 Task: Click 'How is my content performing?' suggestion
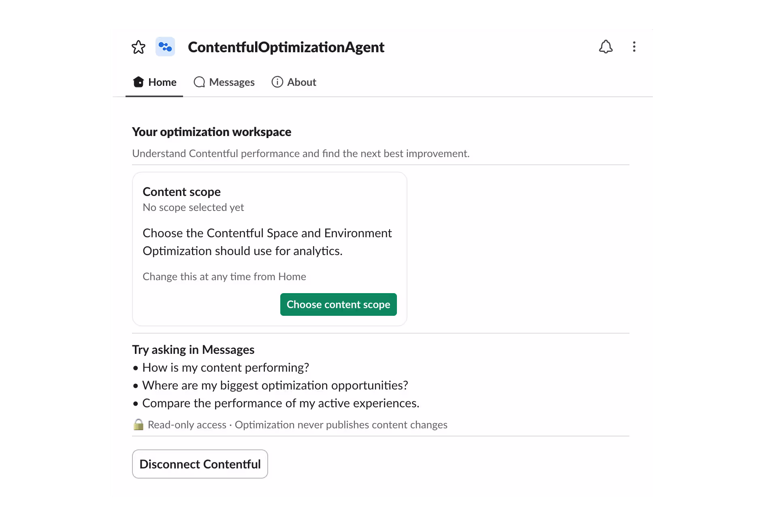point(226,368)
